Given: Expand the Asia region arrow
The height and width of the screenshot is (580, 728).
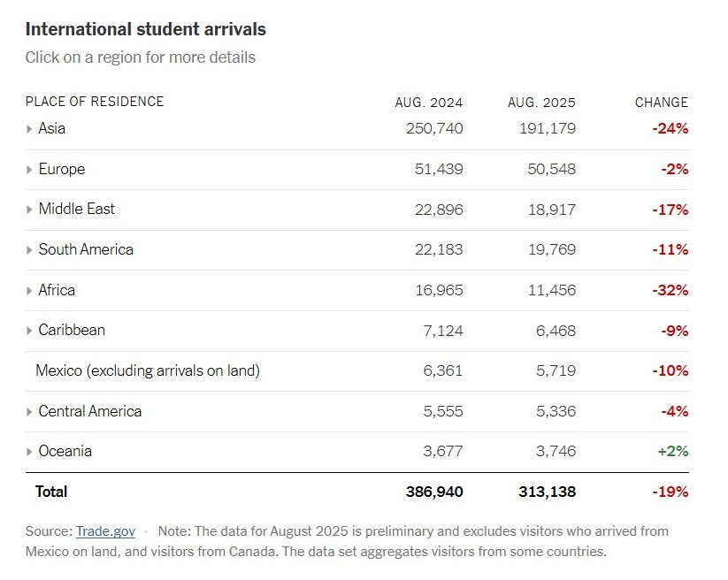Looking at the screenshot, I should pos(29,129).
